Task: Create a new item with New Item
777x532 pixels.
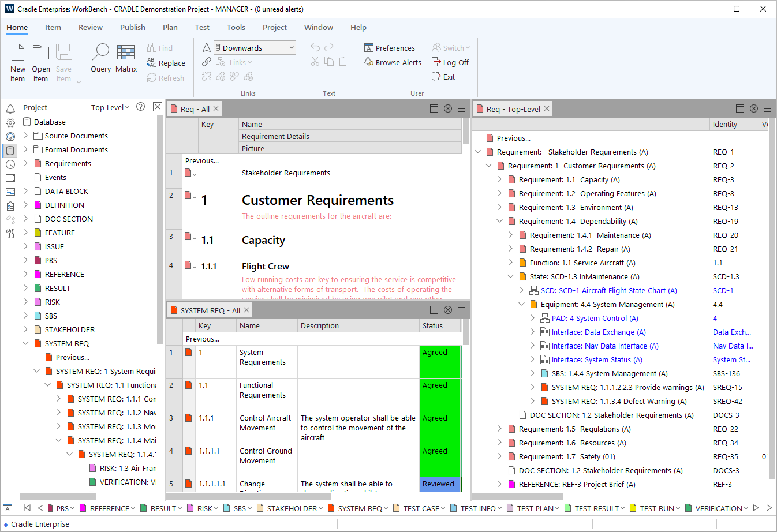Action: coord(18,63)
